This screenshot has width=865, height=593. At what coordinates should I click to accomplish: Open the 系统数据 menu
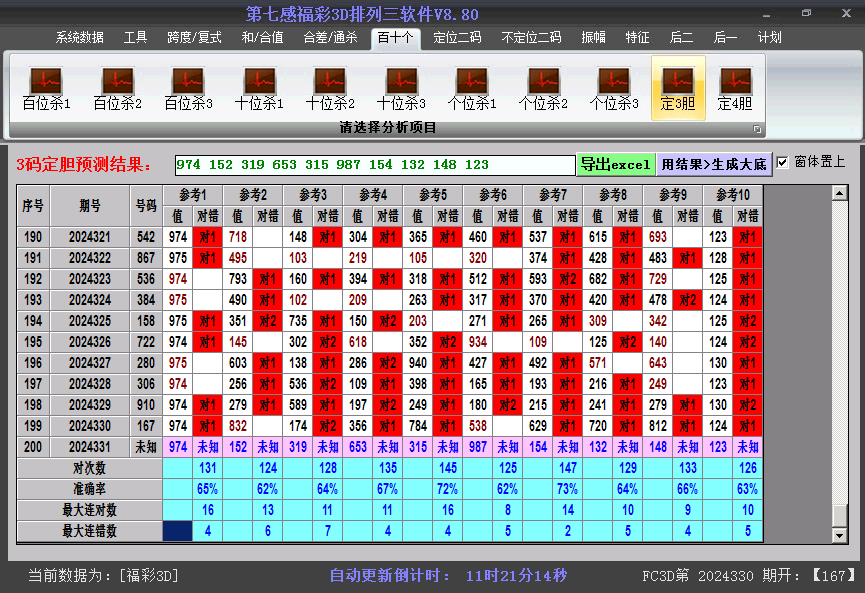(x=79, y=38)
